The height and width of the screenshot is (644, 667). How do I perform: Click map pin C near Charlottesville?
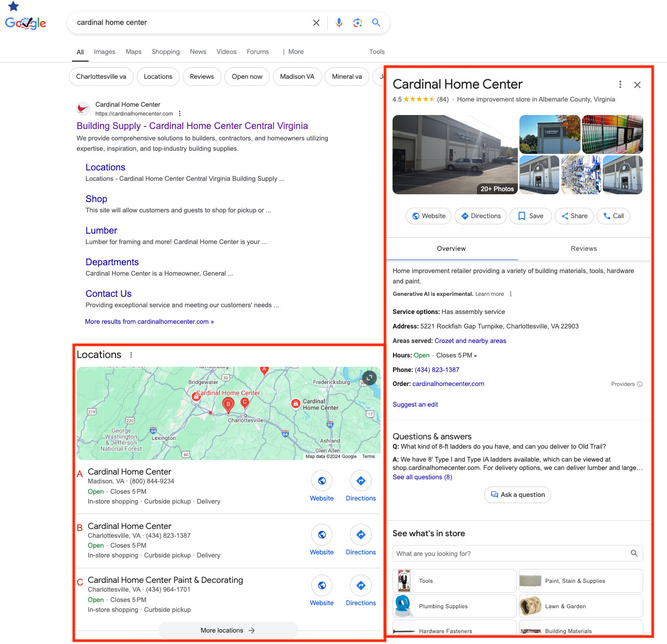(x=245, y=403)
